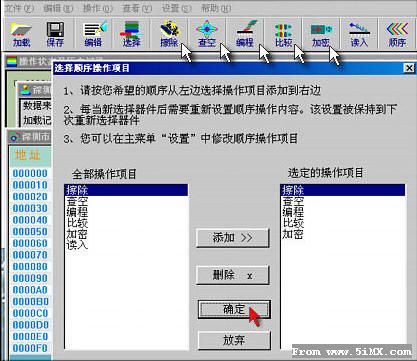Screen dimensions: 417x361
Task: Confirm with the 确定 button
Action: click(x=234, y=309)
